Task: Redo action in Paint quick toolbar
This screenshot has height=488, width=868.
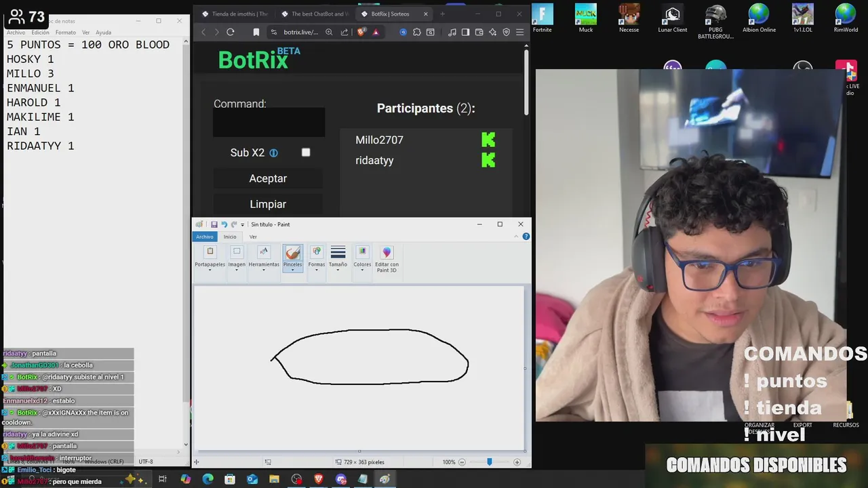Action: 234,224
